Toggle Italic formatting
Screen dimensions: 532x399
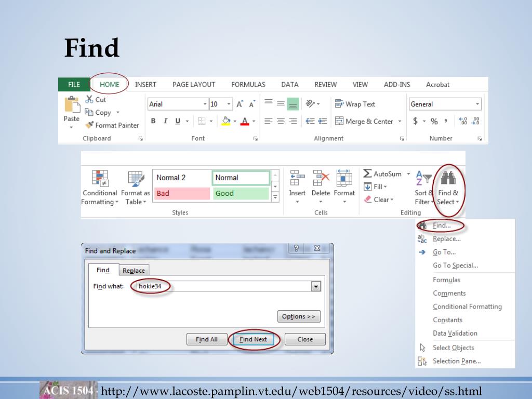click(165, 121)
